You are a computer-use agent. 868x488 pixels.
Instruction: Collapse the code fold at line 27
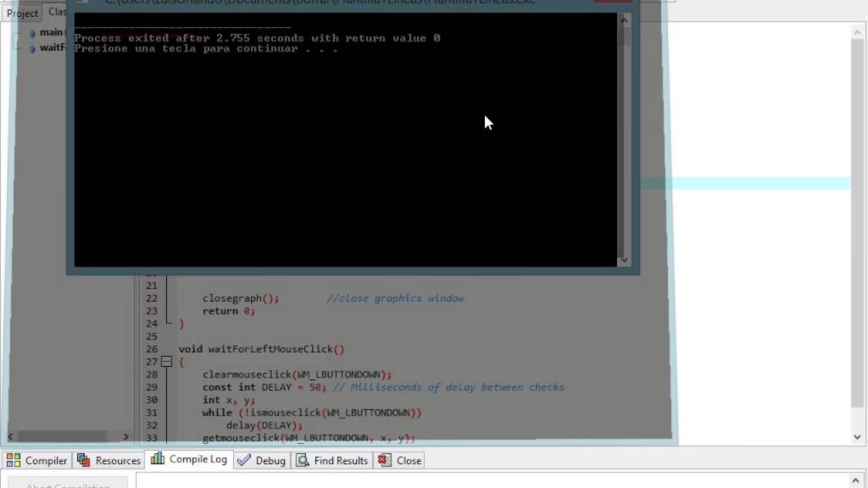[167, 362]
